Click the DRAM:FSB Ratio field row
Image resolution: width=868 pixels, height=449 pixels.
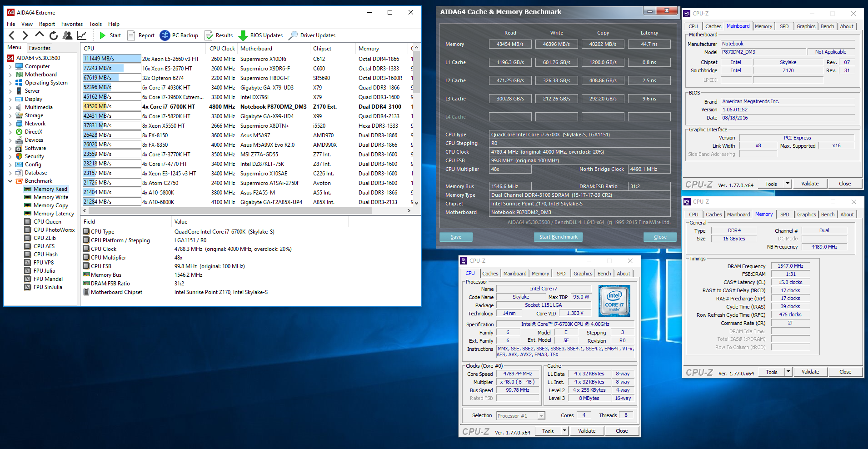pyautogui.click(x=250, y=284)
